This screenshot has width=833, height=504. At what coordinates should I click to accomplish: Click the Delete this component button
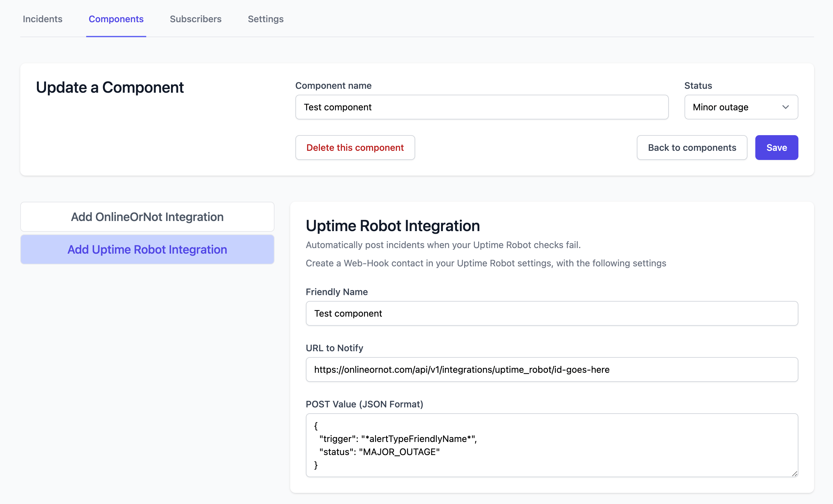pyautogui.click(x=355, y=148)
